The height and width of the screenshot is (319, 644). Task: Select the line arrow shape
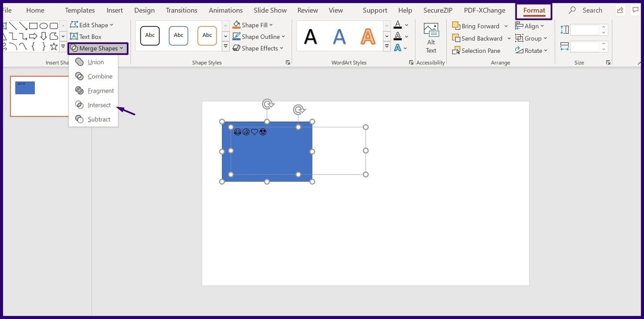click(x=23, y=26)
